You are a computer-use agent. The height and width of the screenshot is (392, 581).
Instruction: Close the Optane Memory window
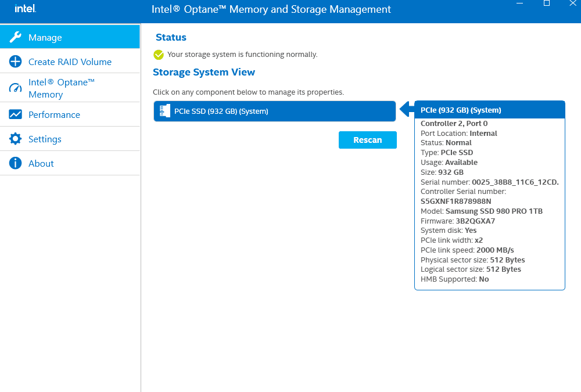tap(573, 3)
